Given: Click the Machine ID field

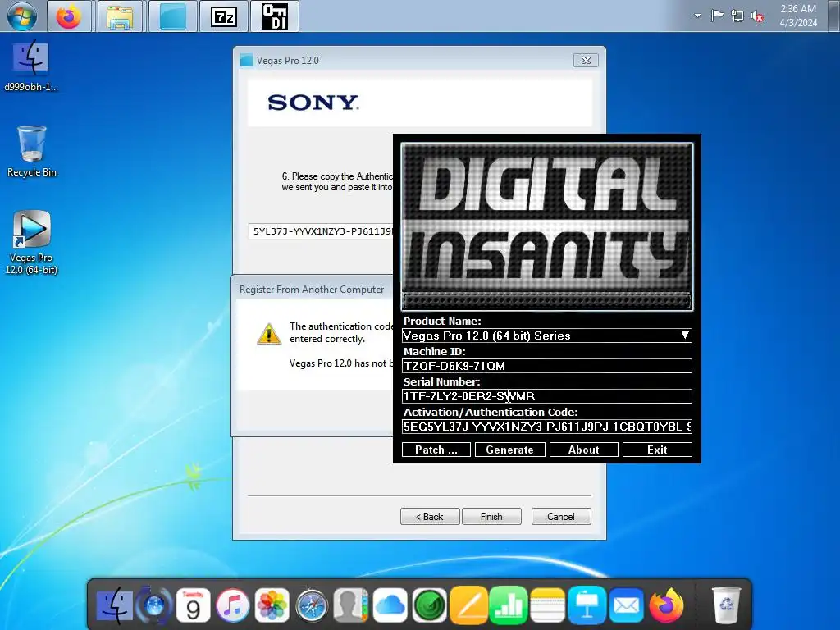Looking at the screenshot, I should 547,366.
